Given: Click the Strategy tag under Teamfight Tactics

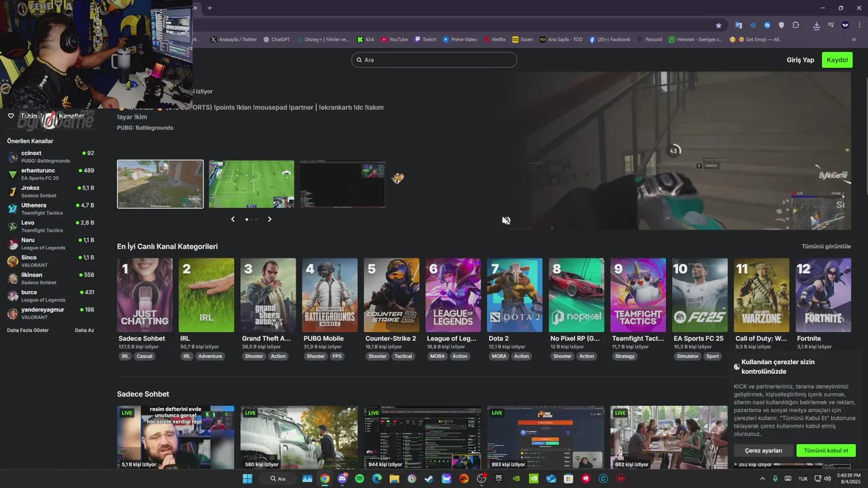Looking at the screenshot, I should 625,357.
